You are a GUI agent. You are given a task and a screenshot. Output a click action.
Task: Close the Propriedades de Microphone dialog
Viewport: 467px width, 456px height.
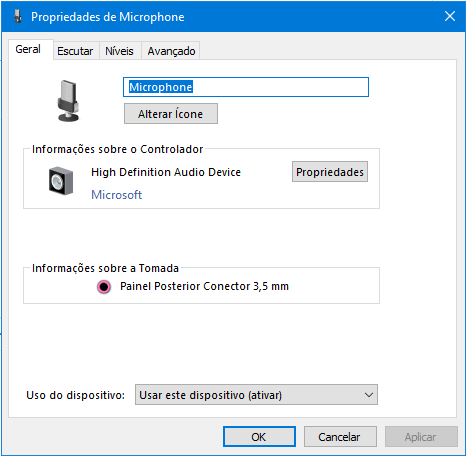[450, 16]
